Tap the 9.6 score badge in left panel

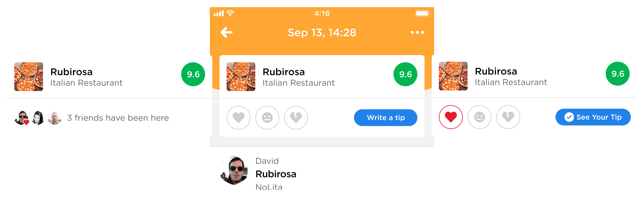193,74
